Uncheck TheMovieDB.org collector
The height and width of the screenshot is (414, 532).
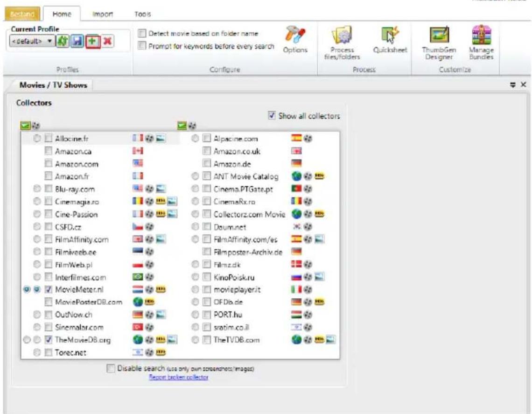(49, 339)
